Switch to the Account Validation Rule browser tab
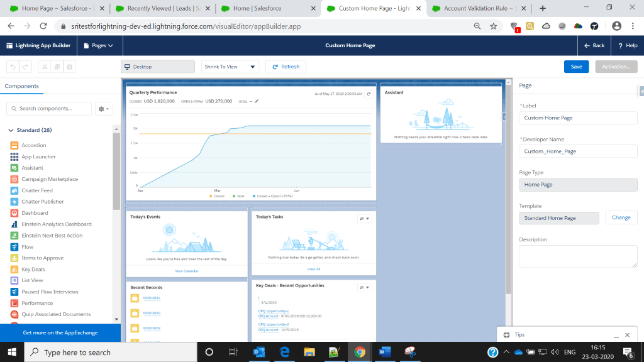The width and height of the screenshot is (644, 362). pyautogui.click(x=479, y=9)
